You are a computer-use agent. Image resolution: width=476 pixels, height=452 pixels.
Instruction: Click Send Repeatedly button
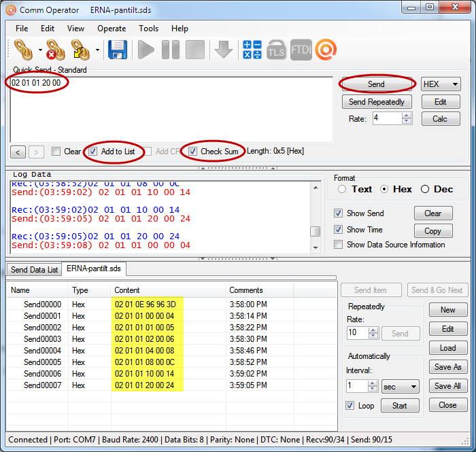pos(377,102)
